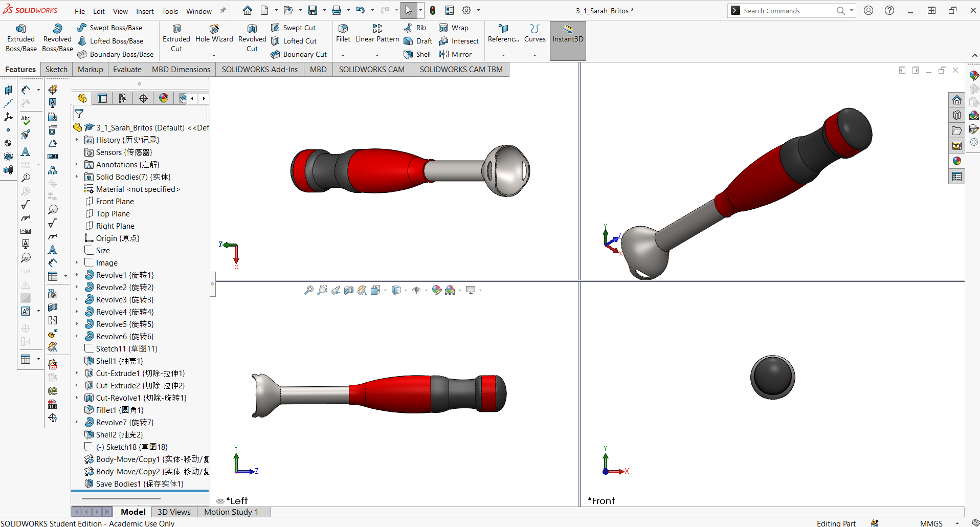Open the Options gear icon
The width and height of the screenshot is (980, 527).
point(466,10)
